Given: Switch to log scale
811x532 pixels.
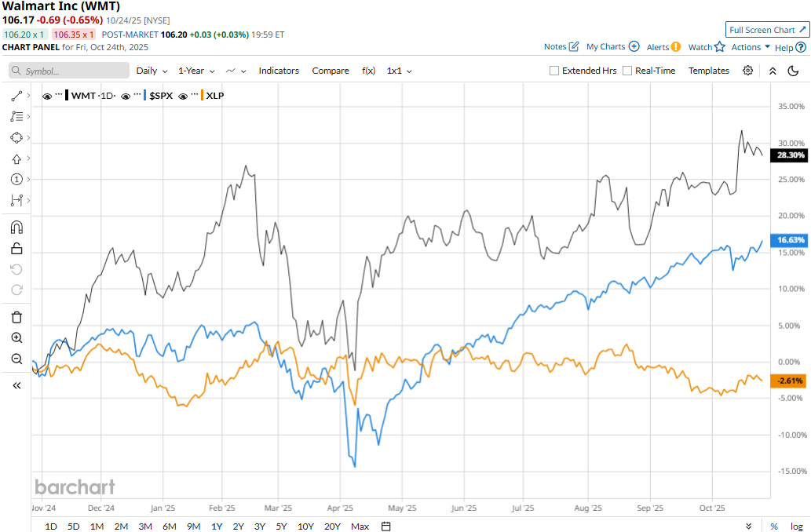Looking at the screenshot, I should [797, 527].
